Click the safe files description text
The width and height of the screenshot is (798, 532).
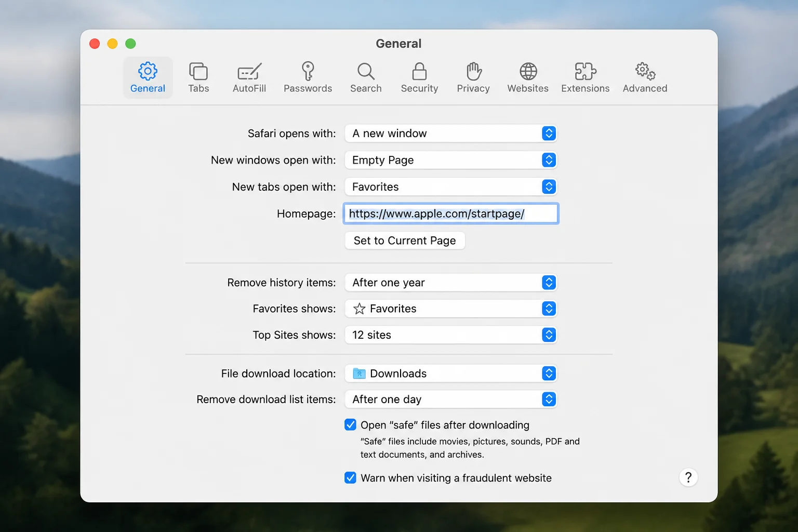470,448
